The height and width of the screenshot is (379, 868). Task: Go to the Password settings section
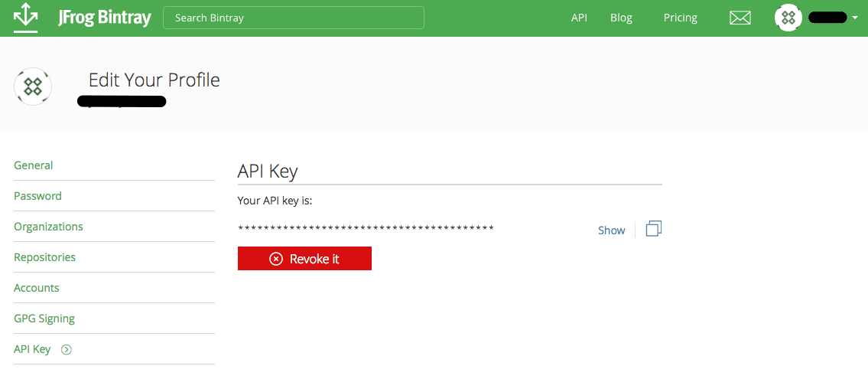[x=37, y=196]
